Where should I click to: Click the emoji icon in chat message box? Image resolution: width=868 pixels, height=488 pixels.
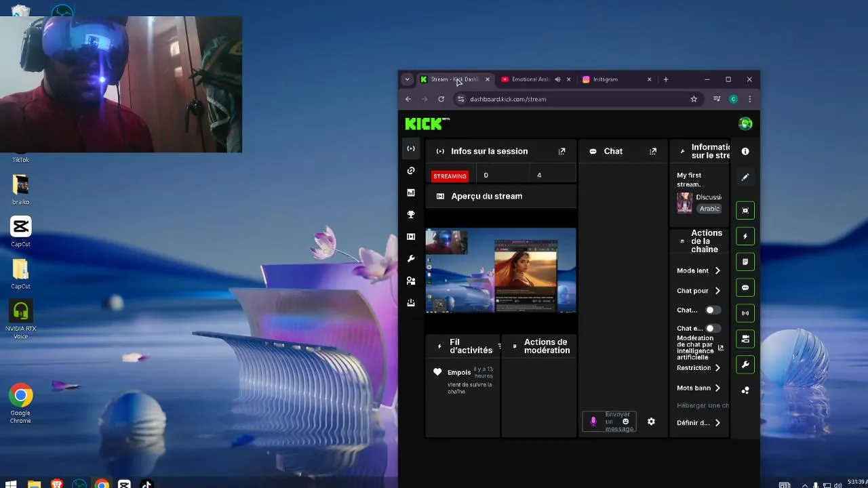click(625, 422)
